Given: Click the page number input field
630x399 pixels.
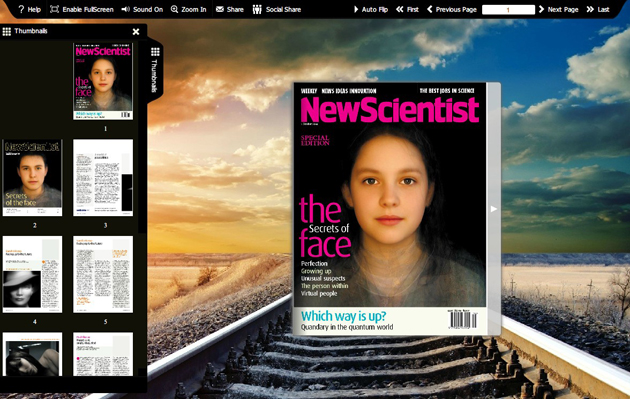Looking at the screenshot, I should point(508,10).
